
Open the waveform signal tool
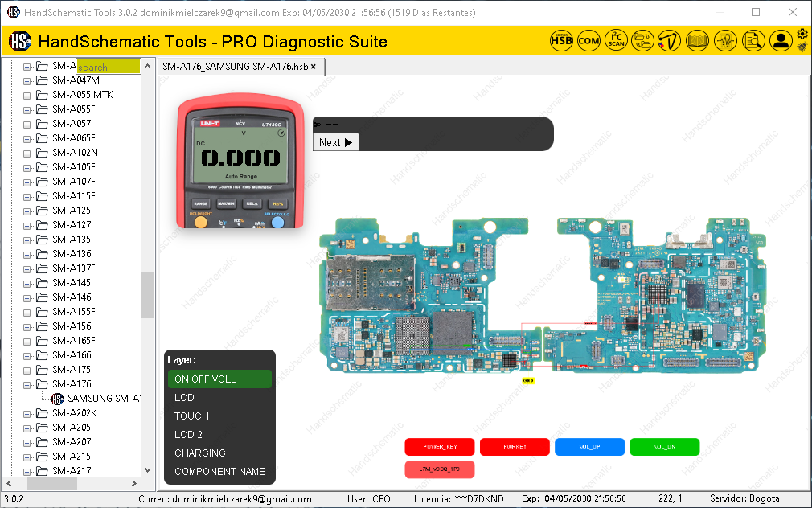pyautogui.click(x=725, y=40)
